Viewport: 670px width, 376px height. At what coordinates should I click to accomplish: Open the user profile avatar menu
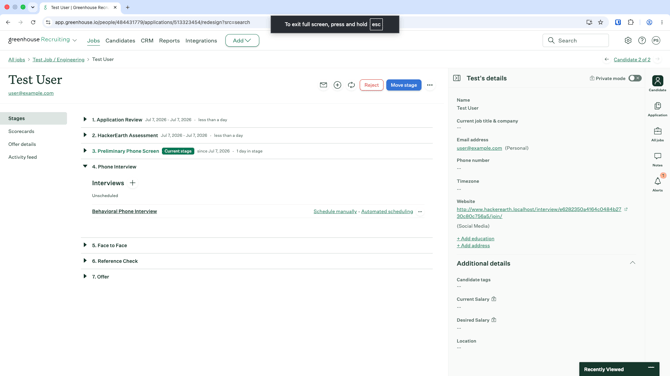click(x=656, y=41)
